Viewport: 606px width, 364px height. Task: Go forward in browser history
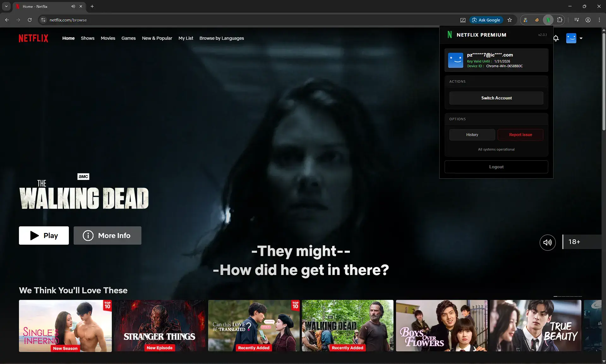(x=18, y=20)
